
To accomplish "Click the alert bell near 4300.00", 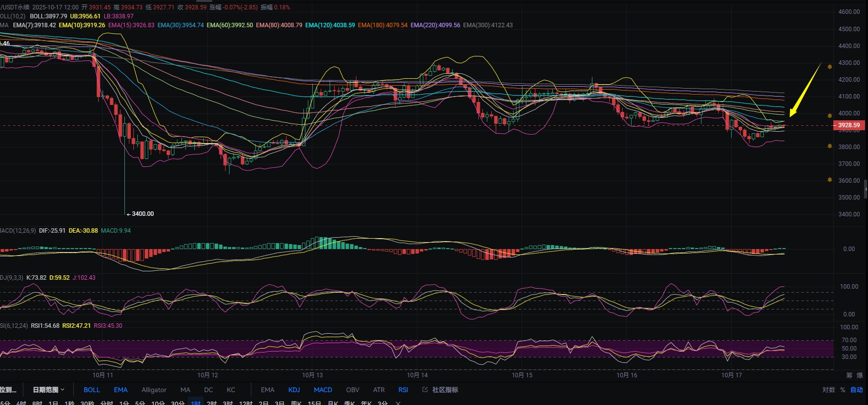I will click(830, 66).
